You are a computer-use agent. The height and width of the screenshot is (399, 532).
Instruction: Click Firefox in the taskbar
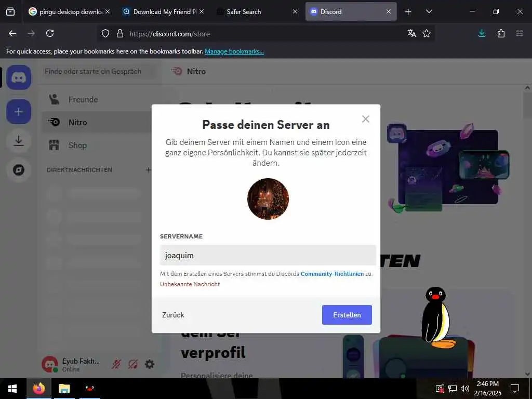click(x=38, y=389)
